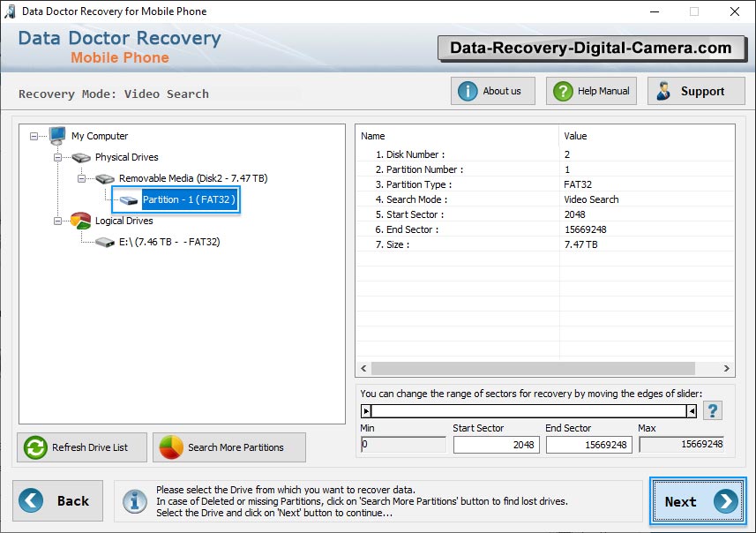Click the 'FAT32' partition type value
Screen dimensions: 756x533
[x=578, y=184]
